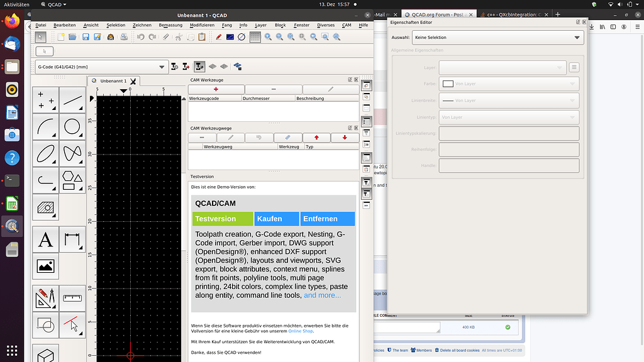
Task: Click the CAM configuration icon with gear
Action: (175, 67)
